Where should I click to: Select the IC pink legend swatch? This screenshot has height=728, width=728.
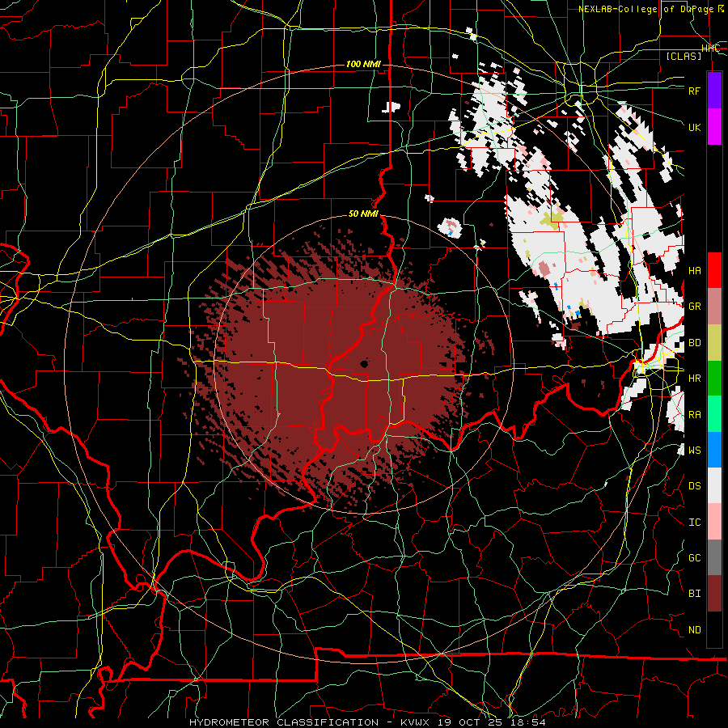pos(714,522)
